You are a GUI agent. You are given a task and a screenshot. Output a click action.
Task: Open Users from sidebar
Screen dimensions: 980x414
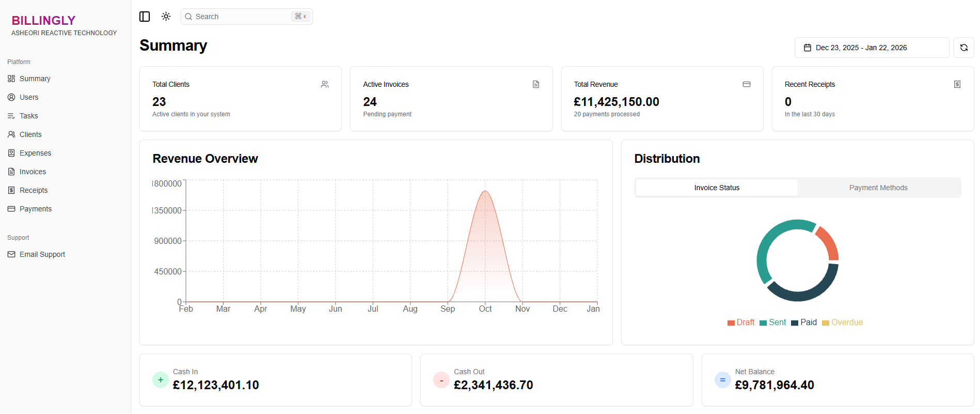29,97
